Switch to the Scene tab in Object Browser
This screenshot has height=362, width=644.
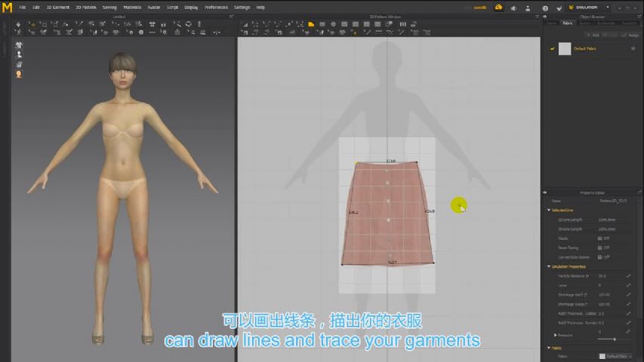[551, 23]
